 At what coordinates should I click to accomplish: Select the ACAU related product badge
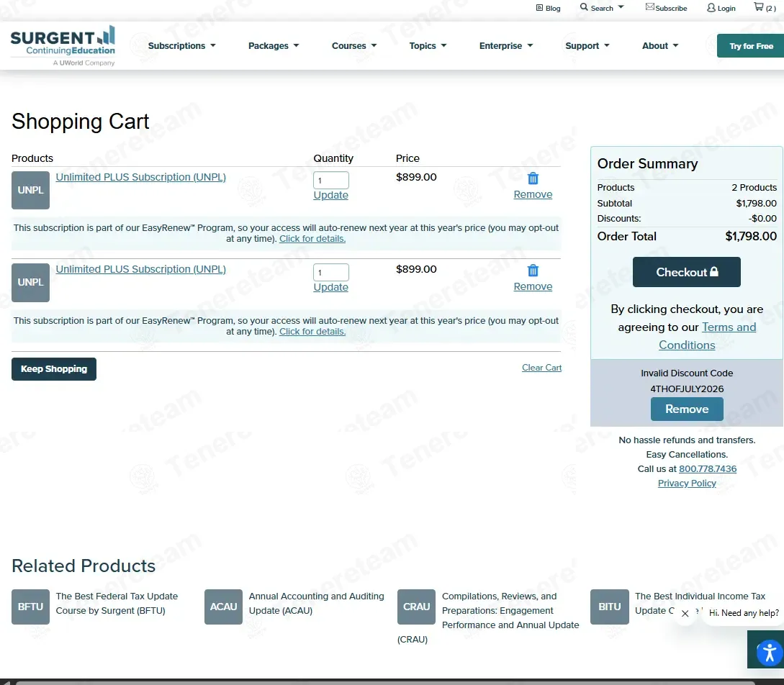(223, 607)
